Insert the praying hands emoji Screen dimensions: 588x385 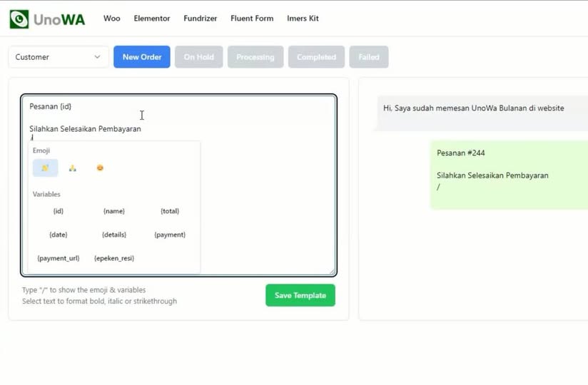[x=73, y=168]
